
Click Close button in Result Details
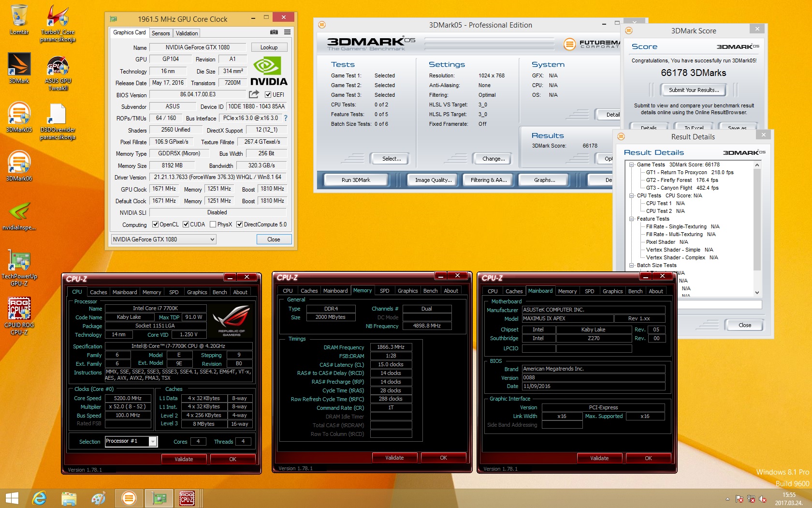pyautogui.click(x=744, y=325)
